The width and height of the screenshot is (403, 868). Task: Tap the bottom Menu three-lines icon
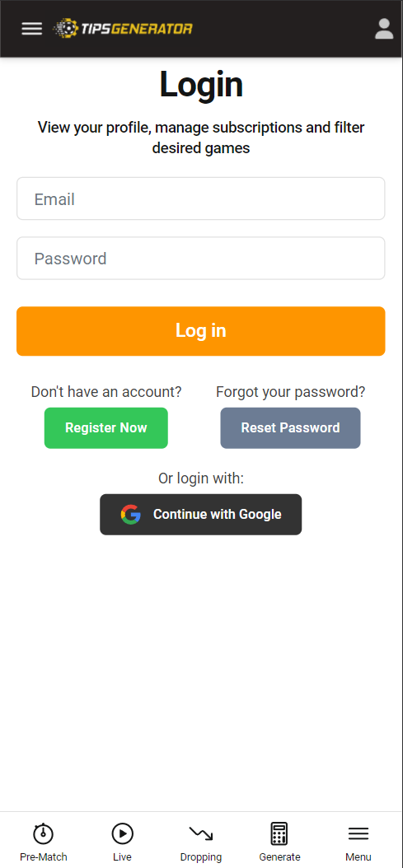[x=358, y=833]
